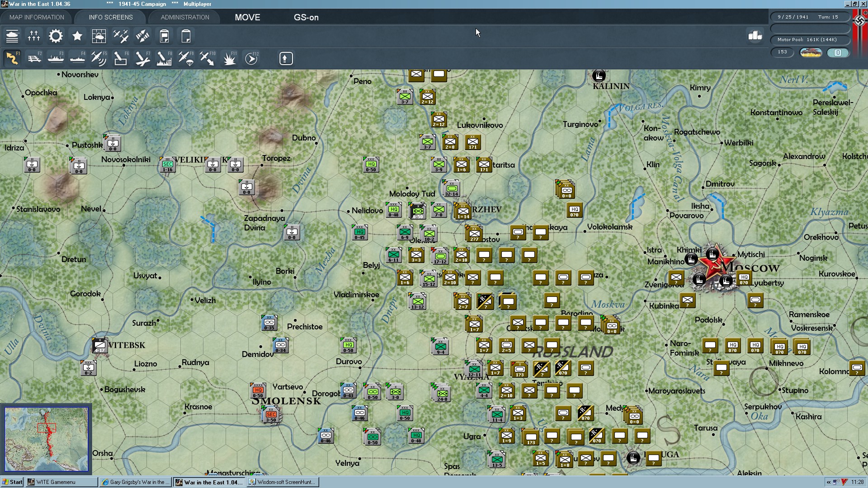This screenshot has width=868, height=488.
Task: Select the Soviet HQ counter near Lyubertsy
Action: 744,278
